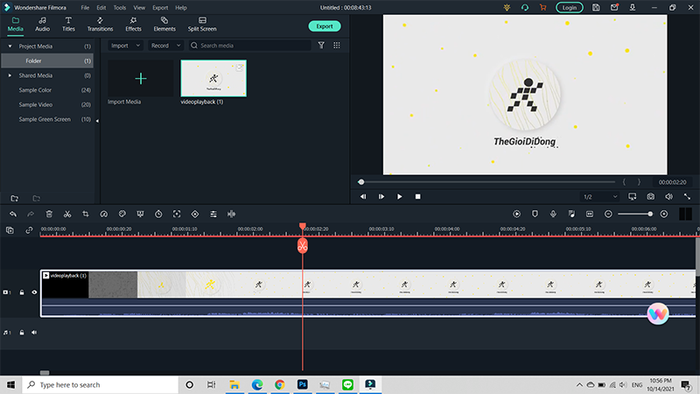The width and height of the screenshot is (700, 394).
Task: Click the audio waveform tool icon
Action: tap(231, 214)
